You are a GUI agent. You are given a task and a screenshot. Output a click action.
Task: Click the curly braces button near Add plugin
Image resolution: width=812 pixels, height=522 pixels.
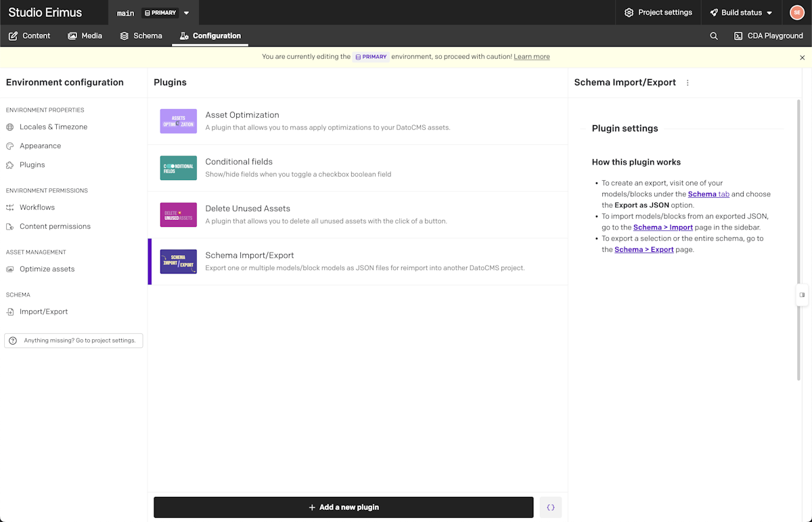click(x=551, y=507)
